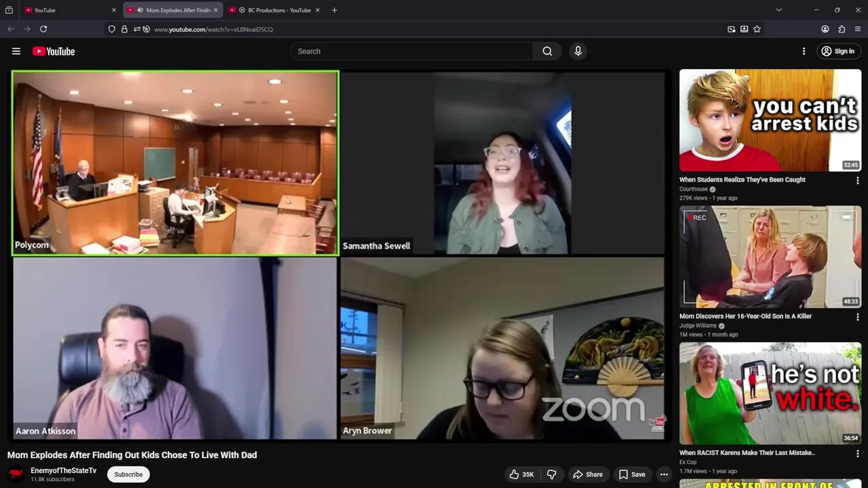The height and width of the screenshot is (488, 868).
Task: Open Firefox View icon in the tab strip
Action: point(9,10)
